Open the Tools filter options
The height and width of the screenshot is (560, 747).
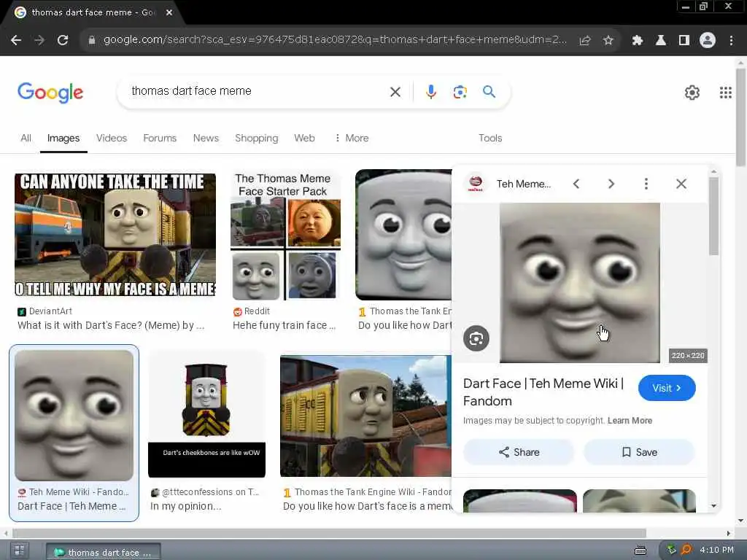(x=490, y=138)
